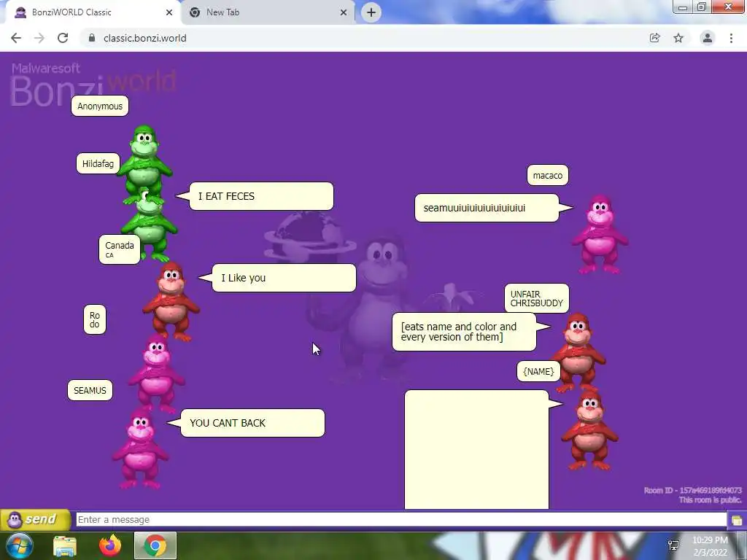Viewport: 747px width, 560px height.
Task: Launch Firefox from the taskbar
Action: tap(110, 545)
